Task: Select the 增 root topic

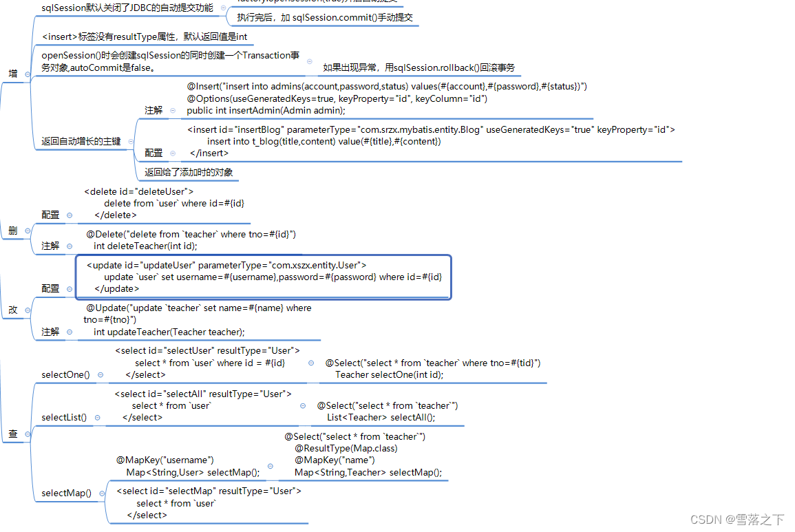Action: click(x=13, y=74)
